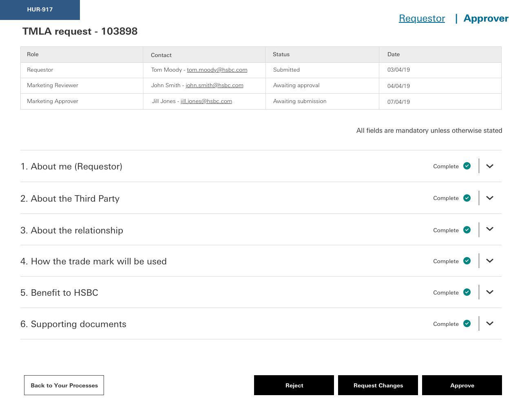Screen dimensions: 522x420
Task: Click 4. How the trade mark will be used heading
Action: coord(93,261)
